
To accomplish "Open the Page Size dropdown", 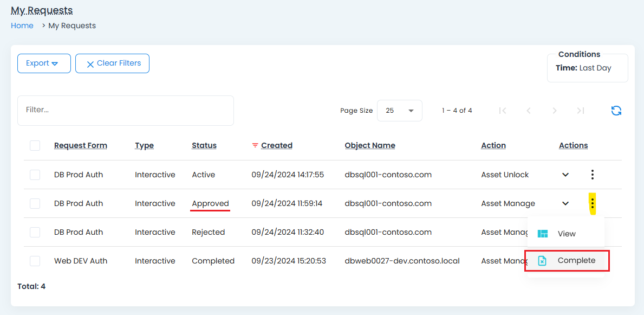I will coord(399,111).
